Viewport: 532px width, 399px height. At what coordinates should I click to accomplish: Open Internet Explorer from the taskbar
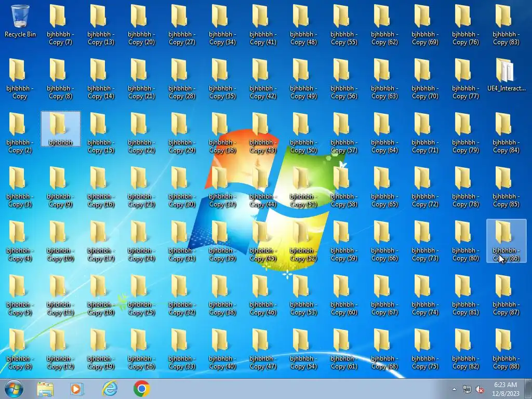pos(110,389)
